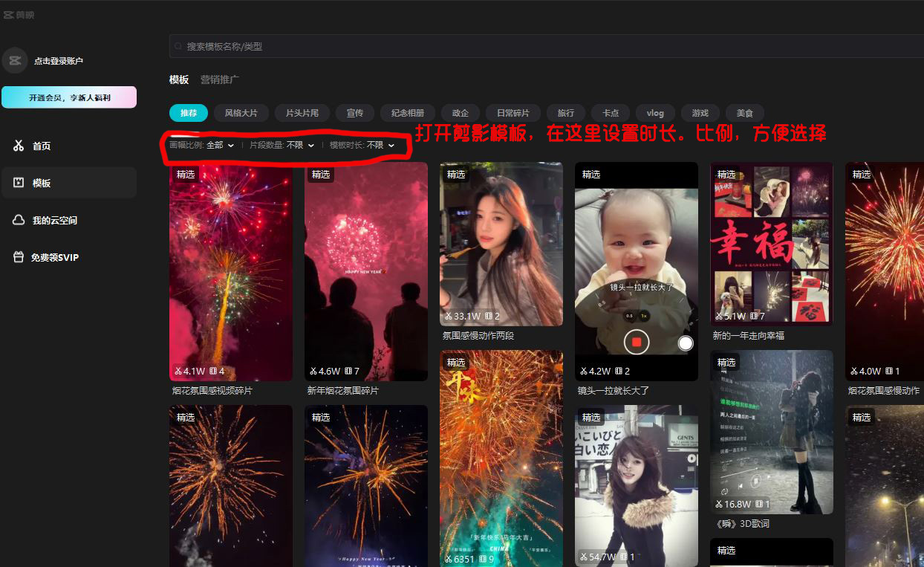The image size is (924, 567).
Task: Click the red record button on baby thumbnail
Action: click(636, 342)
